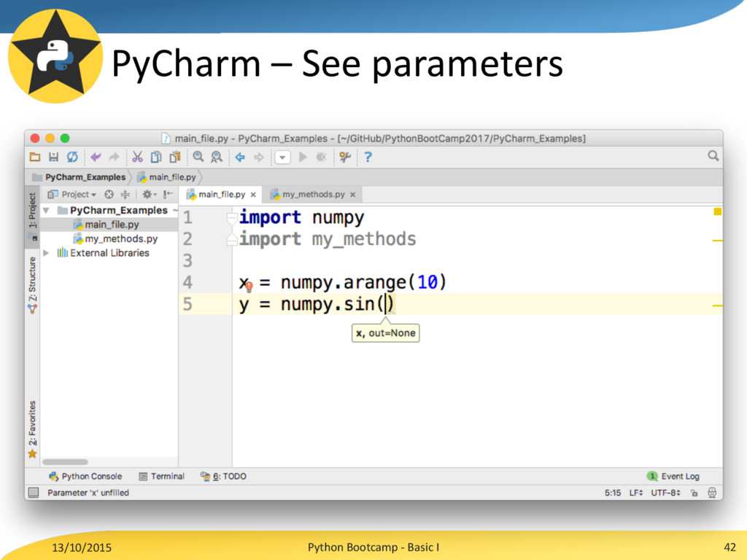
Task: Click the Replace magnifier-with-A icon
Action: (x=216, y=157)
